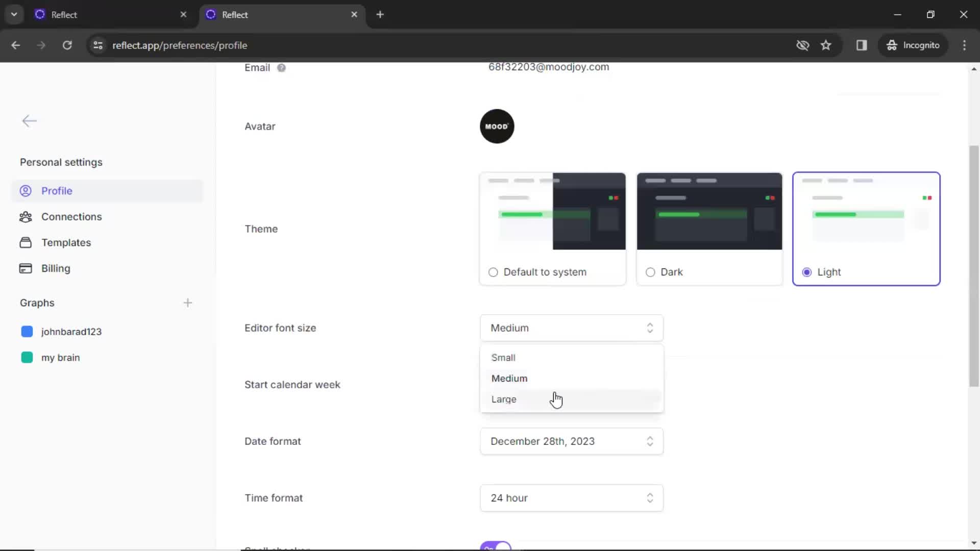The height and width of the screenshot is (551, 980).
Task: Open the Time format dropdown
Action: coord(571,497)
